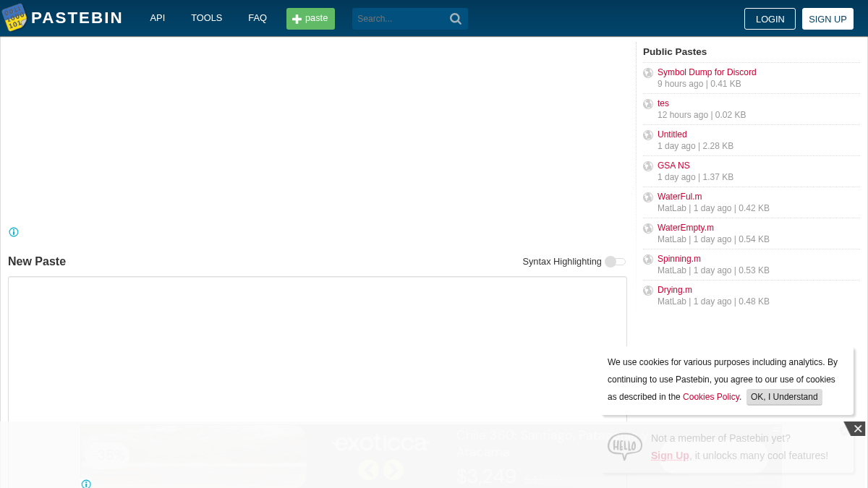Open the Untitled paste link
Image resolution: width=868 pixels, height=488 pixels.
coord(672,134)
